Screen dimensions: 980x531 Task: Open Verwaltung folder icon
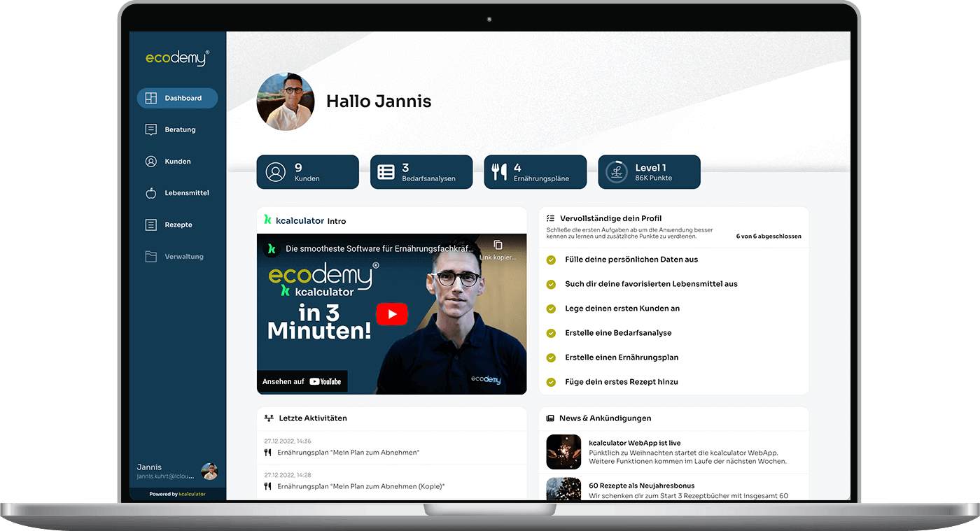tap(150, 257)
